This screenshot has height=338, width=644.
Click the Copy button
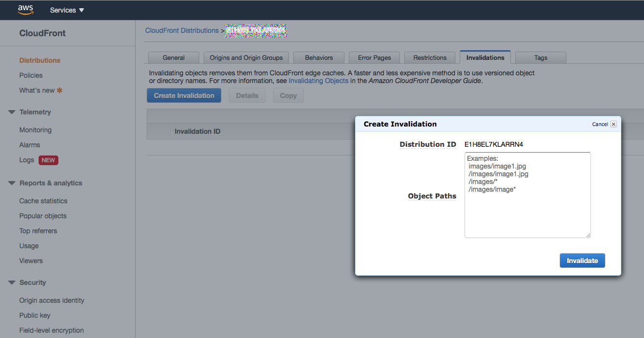coord(288,96)
